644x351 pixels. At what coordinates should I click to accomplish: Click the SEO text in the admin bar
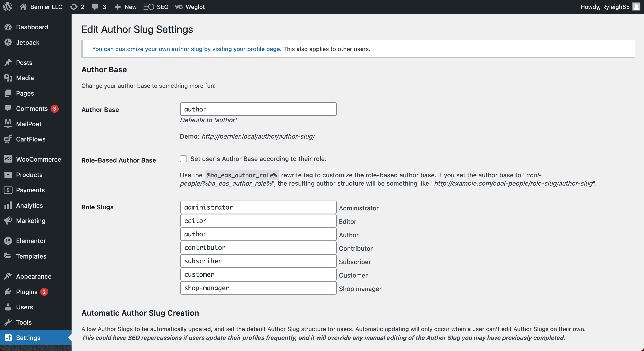point(163,7)
